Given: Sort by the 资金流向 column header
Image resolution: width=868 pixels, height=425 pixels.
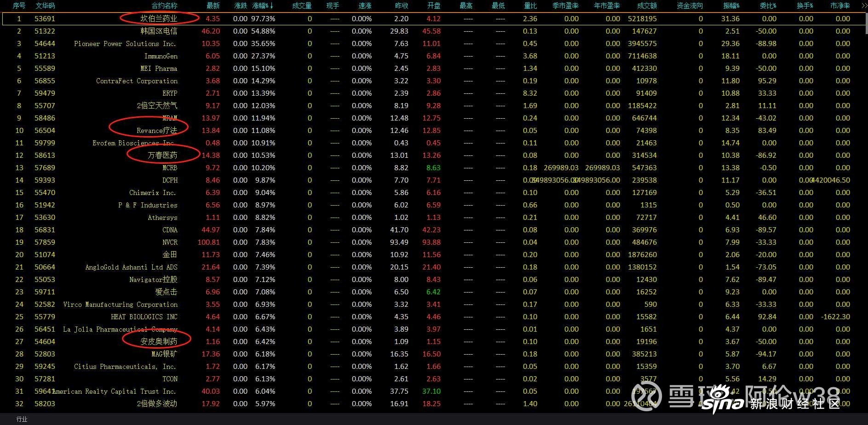Looking at the screenshot, I should (690, 6).
